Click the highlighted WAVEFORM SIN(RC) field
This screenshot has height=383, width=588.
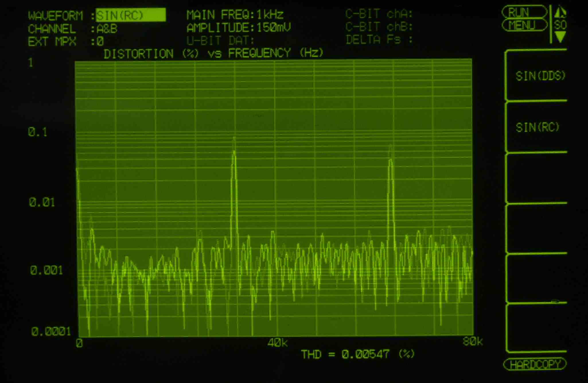coord(131,15)
